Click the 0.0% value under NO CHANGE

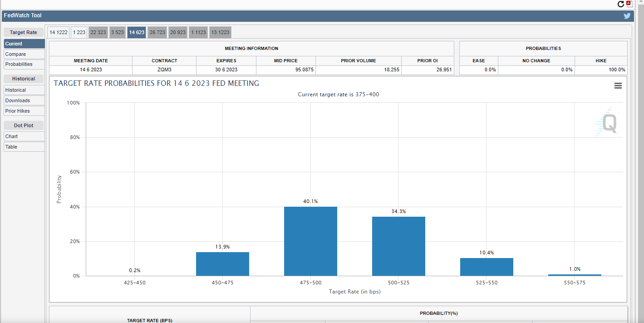point(567,70)
